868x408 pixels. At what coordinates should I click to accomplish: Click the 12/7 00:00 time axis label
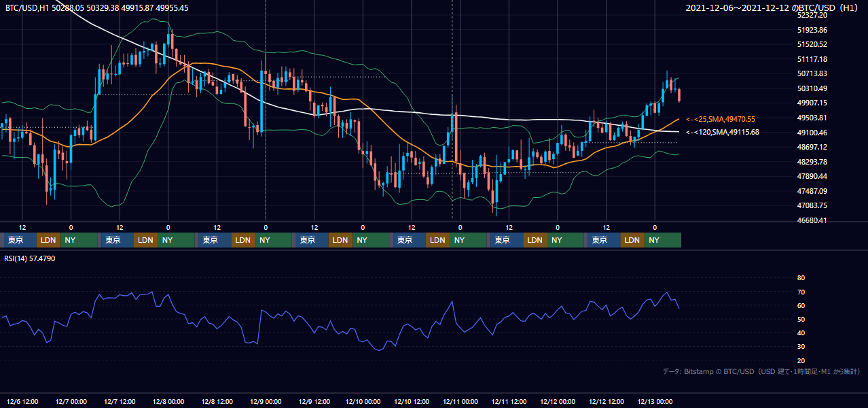click(x=71, y=401)
